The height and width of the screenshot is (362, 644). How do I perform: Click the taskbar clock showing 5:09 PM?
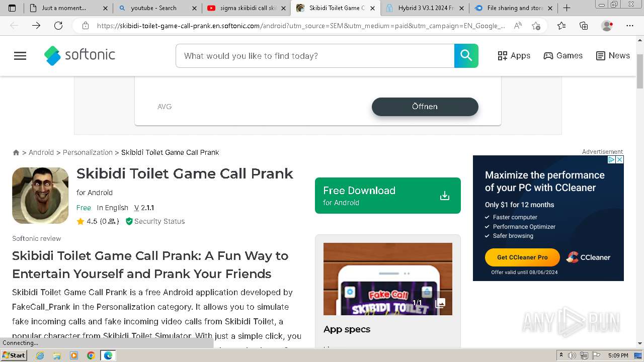point(618,355)
